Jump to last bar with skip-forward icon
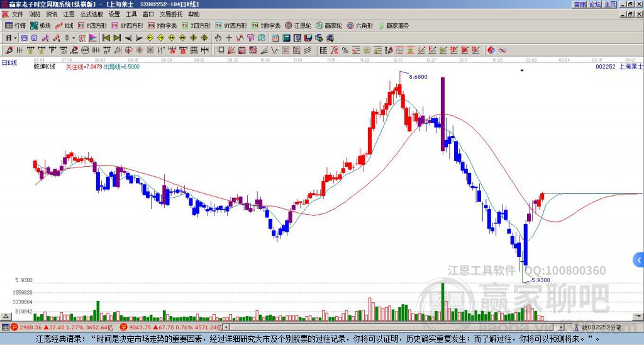The width and height of the screenshot is (644, 345). [x=117, y=38]
